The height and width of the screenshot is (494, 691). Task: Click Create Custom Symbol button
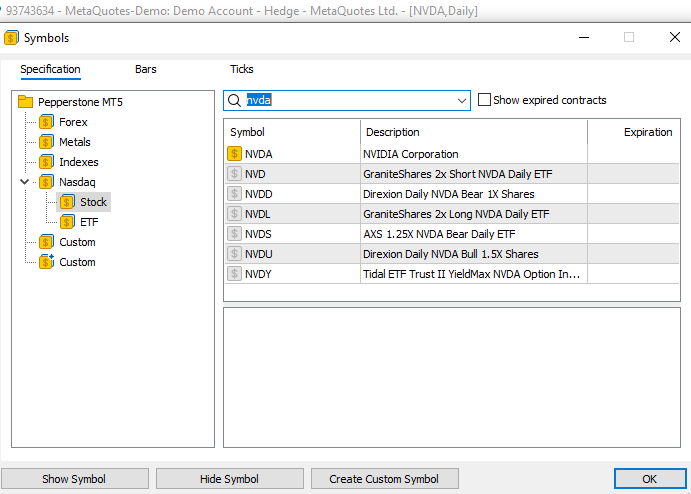(x=384, y=479)
